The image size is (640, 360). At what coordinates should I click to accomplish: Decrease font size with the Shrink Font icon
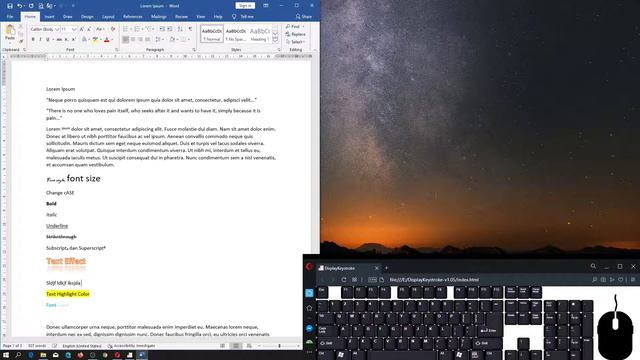(x=89, y=29)
